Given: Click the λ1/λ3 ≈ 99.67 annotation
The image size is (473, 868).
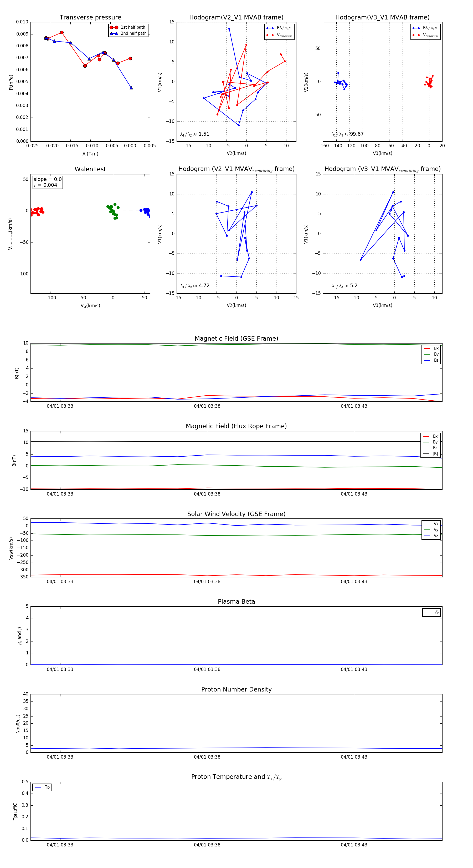Looking at the screenshot, I should [x=347, y=134].
